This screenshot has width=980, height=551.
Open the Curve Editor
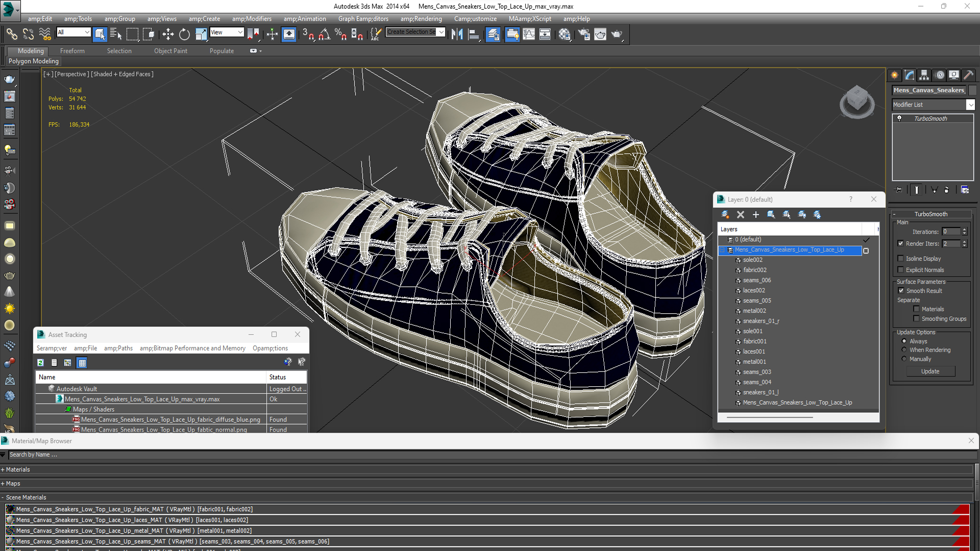pyautogui.click(x=529, y=34)
